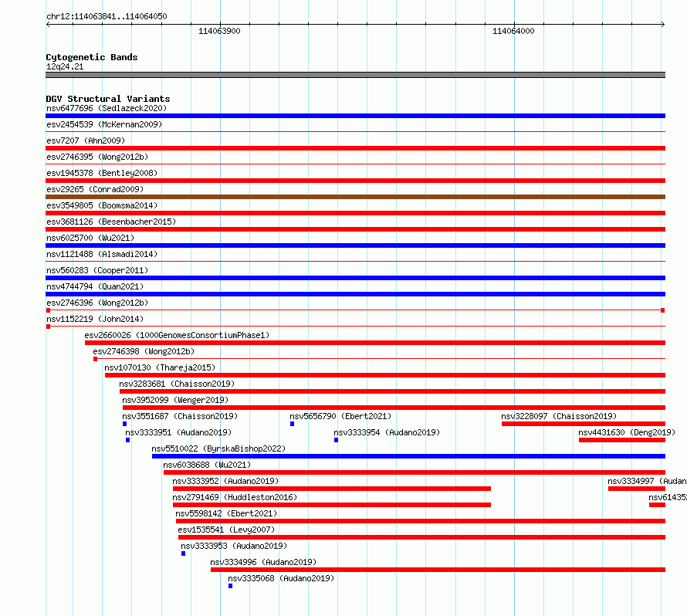Select the nsv560283 (Cooper2011) label
This screenshot has width=687, height=616.
[x=97, y=270]
